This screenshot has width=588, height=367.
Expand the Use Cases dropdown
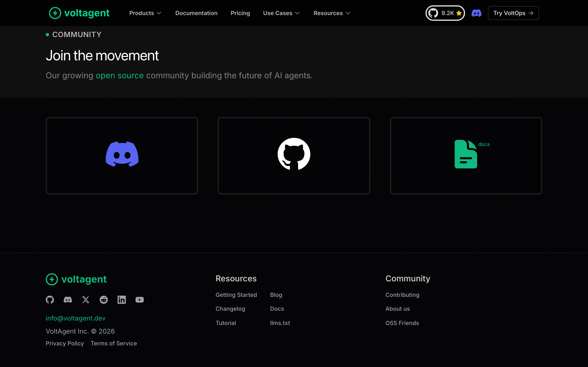click(x=281, y=13)
